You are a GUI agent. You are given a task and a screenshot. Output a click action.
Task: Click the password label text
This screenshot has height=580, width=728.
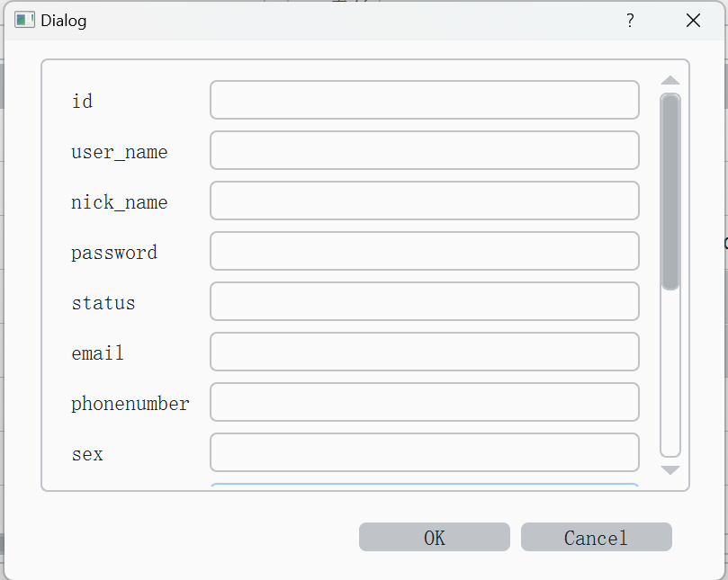[114, 253]
